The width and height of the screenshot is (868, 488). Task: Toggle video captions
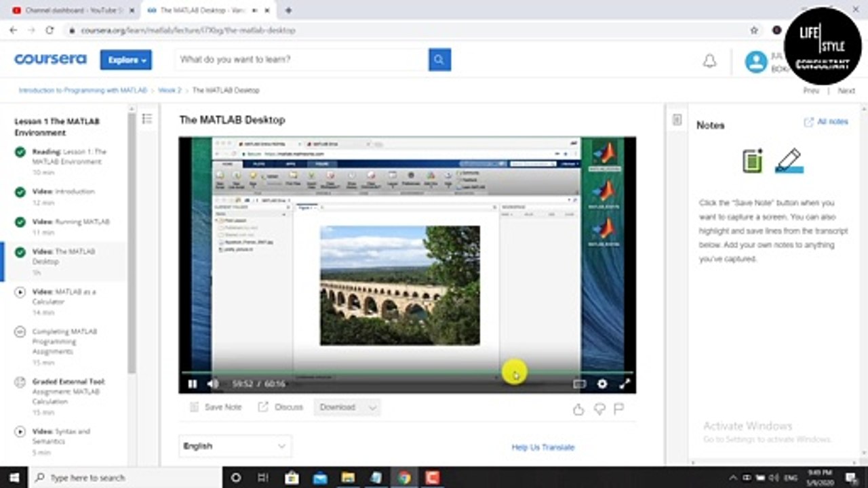pyautogui.click(x=579, y=384)
